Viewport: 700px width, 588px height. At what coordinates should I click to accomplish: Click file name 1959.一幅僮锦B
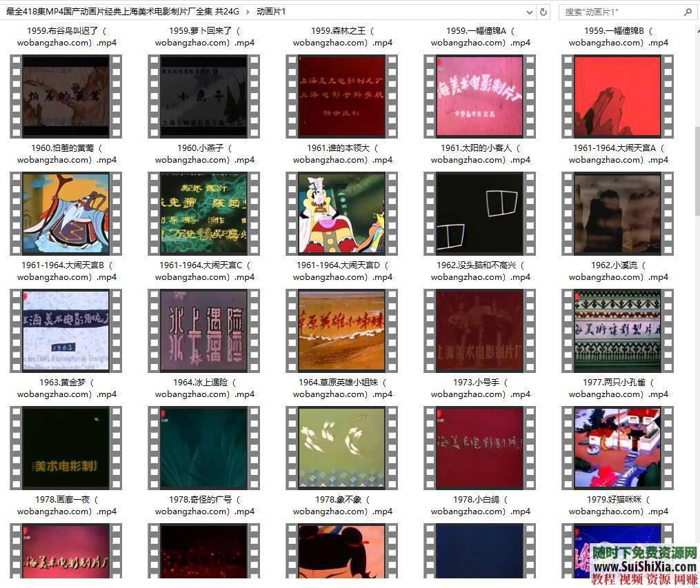[619, 37]
